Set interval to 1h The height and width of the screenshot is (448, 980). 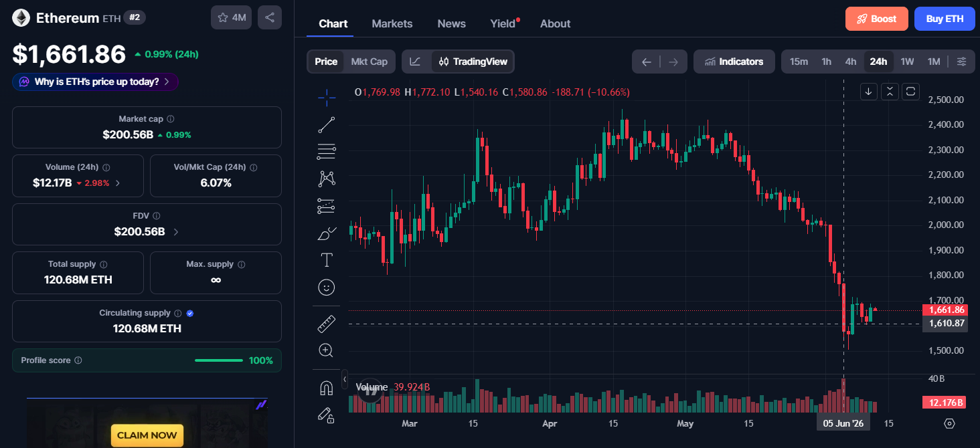(827, 62)
